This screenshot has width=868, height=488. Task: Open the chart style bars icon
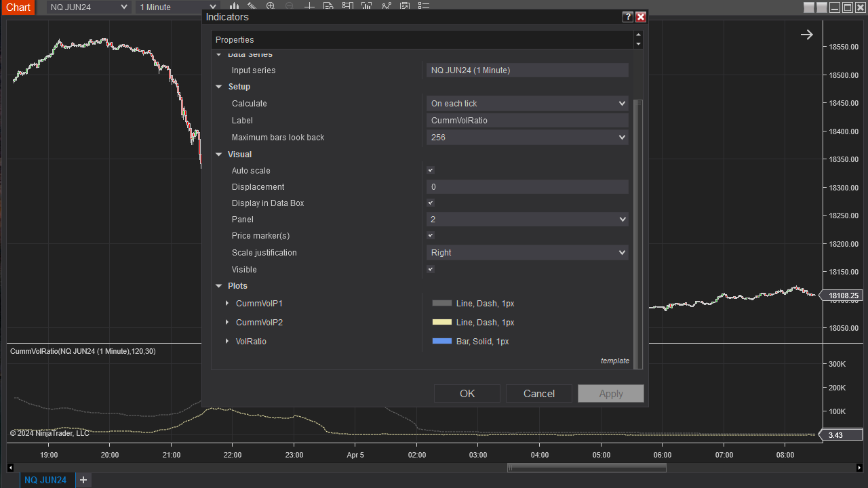pos(234,6)
